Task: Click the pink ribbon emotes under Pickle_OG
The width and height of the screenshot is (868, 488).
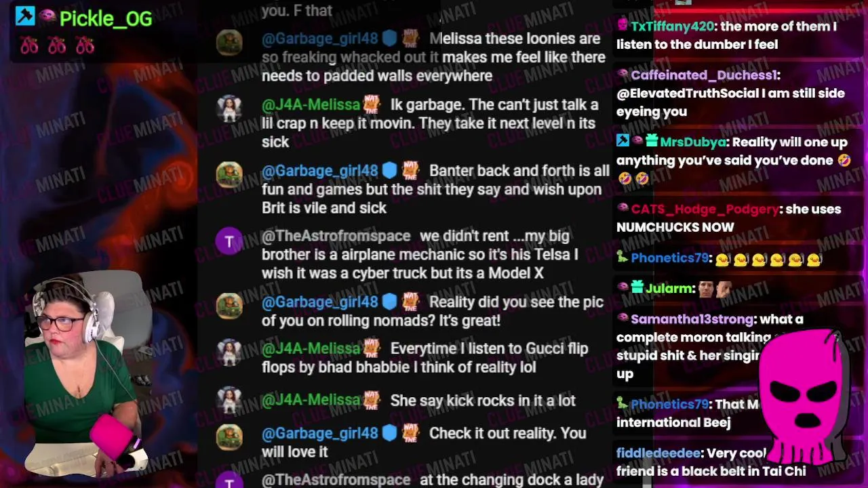Action: pos(57,45)
